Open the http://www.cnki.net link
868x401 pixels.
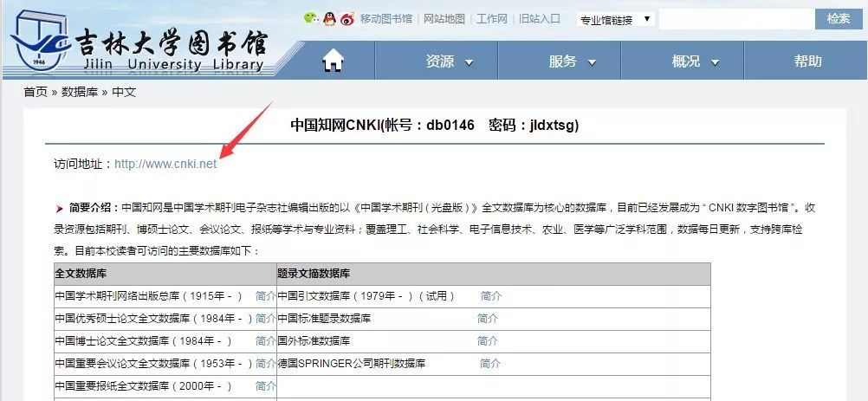pyautogui.click(x=165, y=164)
